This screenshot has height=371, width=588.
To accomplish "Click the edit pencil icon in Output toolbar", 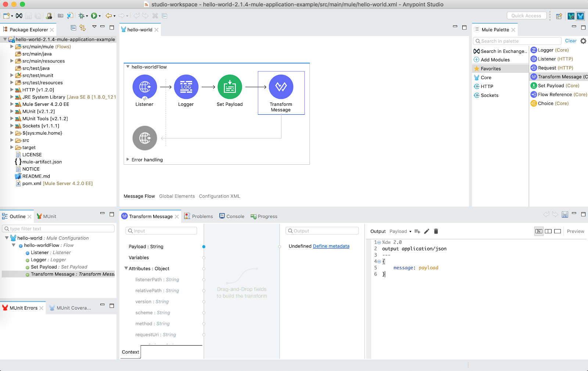I will pyautogui.click(x=427, y=231).
